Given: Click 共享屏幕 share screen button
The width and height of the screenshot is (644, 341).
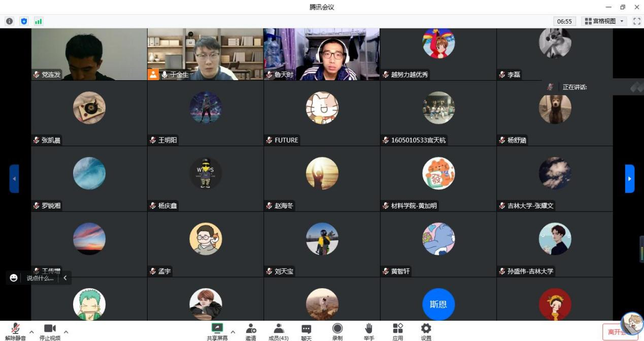Looking at the screenshot, I should [x=217, y=330].
